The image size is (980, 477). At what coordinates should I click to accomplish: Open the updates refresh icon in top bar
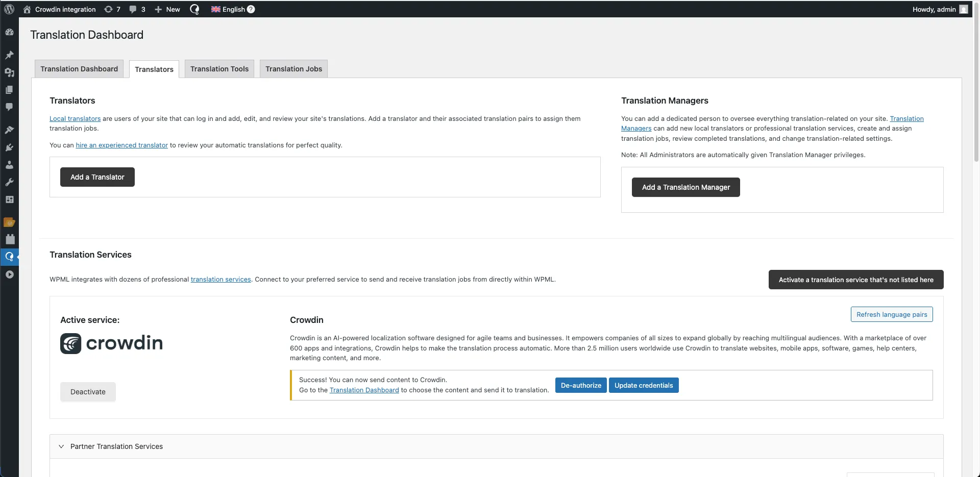[x=108, y=9]
